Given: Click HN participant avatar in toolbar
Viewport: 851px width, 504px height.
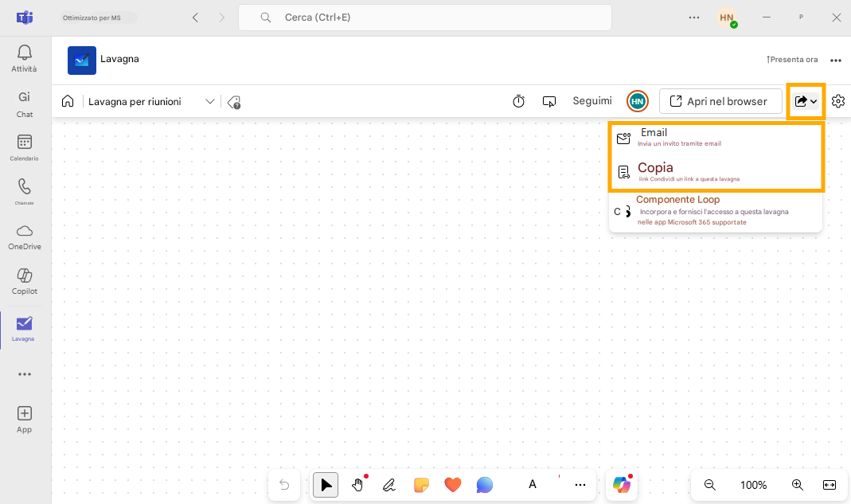Looking at the screenshot, I should coord(637,101).
